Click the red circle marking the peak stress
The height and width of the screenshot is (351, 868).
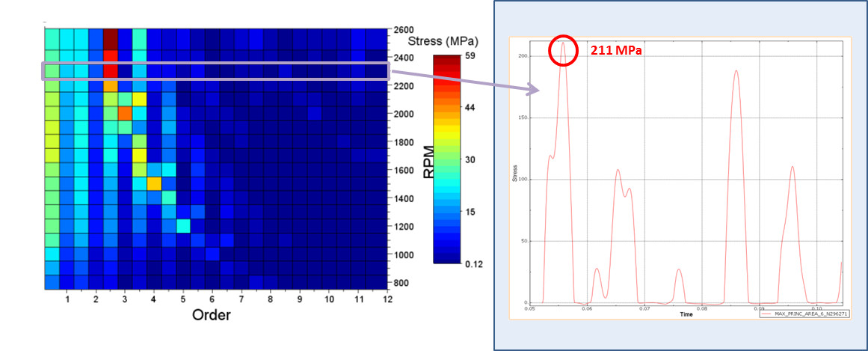click(x=563, y=52)
